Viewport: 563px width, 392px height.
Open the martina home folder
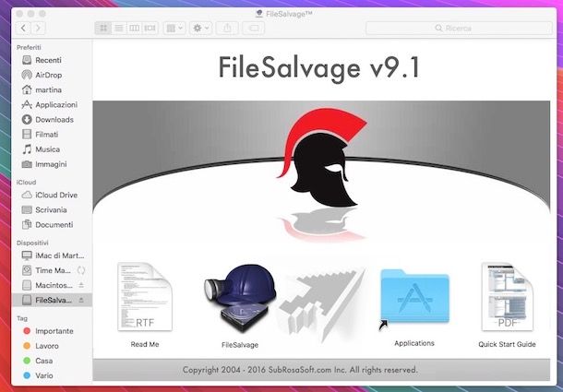[x=52, y=89]
